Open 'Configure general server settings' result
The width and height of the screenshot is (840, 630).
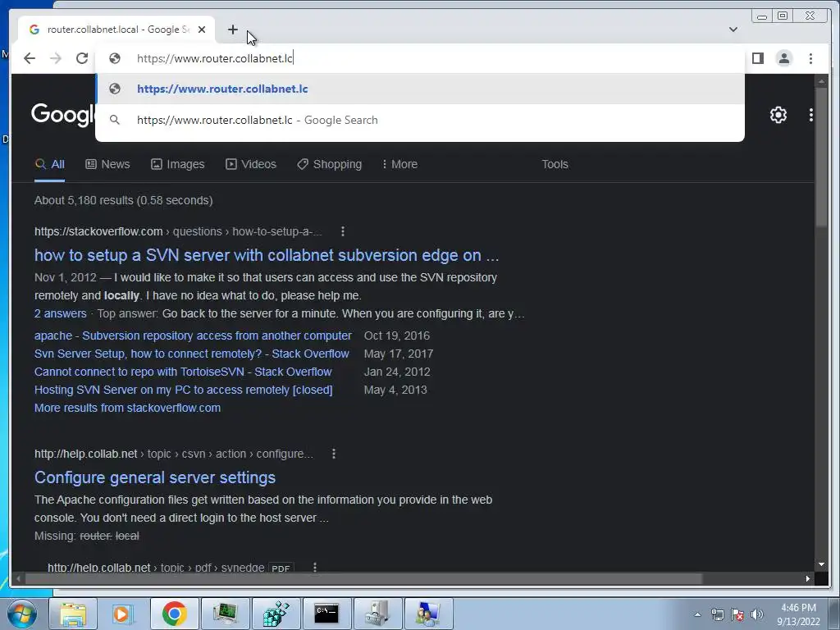pos(155,477)
